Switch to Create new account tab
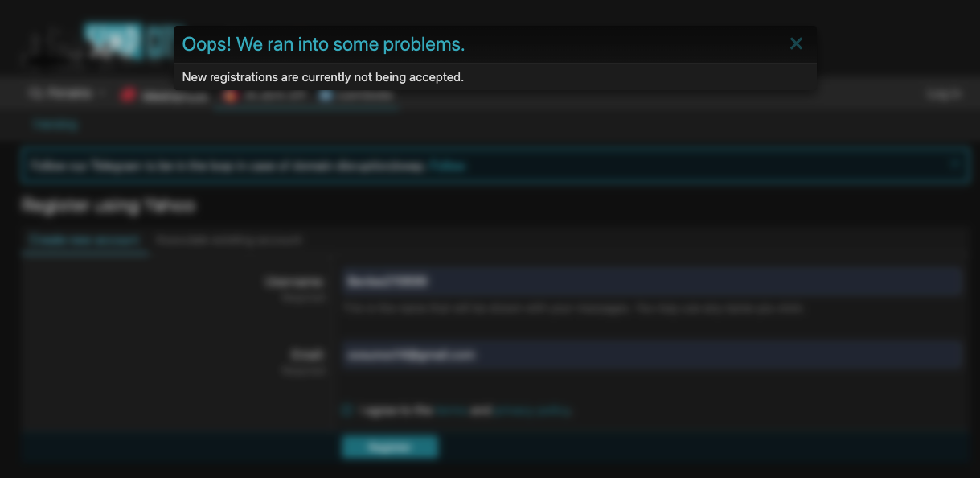Viewport: 980px width, 478px height. click(x=84, y=240)
